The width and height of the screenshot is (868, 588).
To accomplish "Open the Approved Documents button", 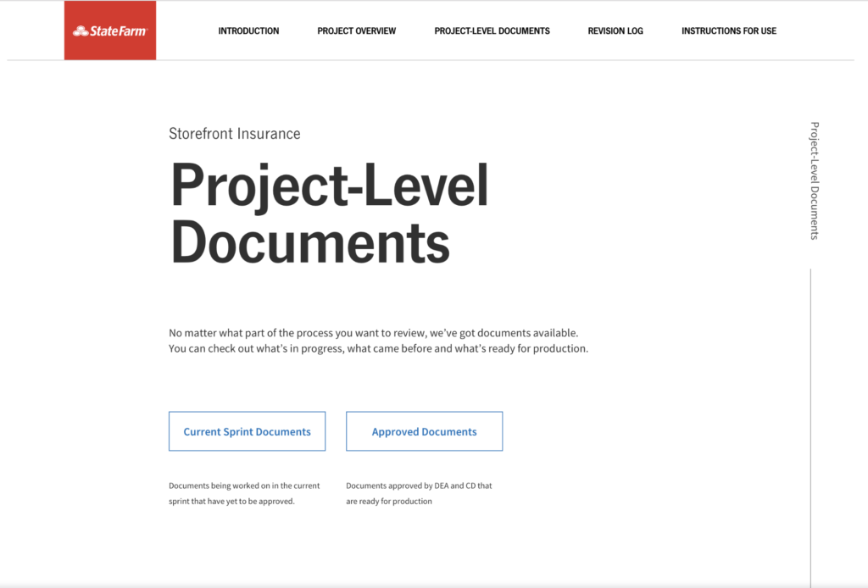I will (424, 431).
